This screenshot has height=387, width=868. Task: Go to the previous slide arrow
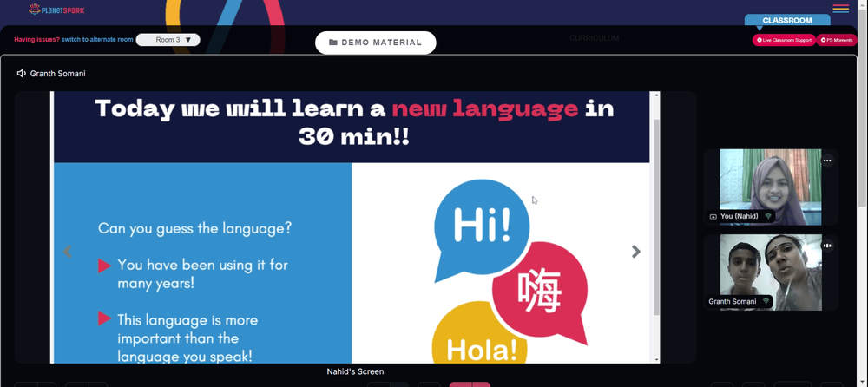coord(68,252)
